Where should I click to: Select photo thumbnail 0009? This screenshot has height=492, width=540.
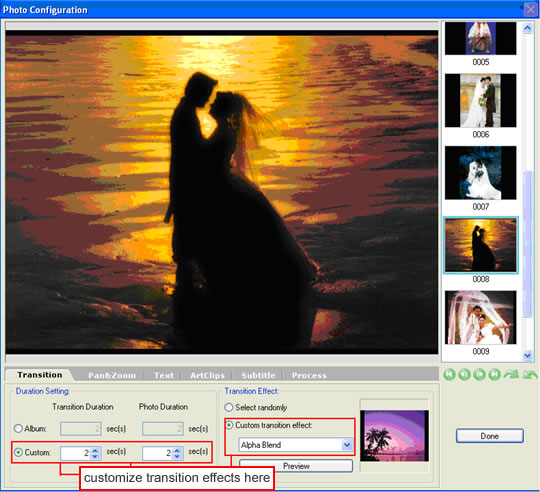(x=480, y=317)
